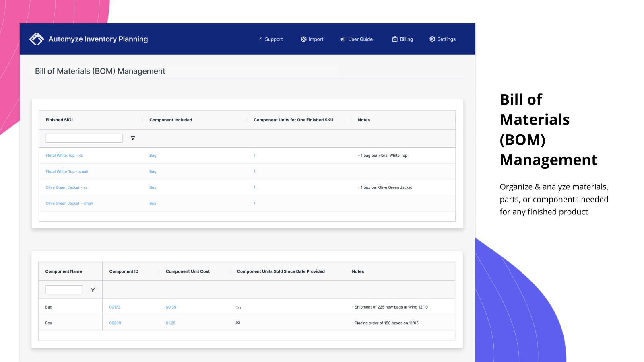Click the Automyze diamond logo
644x362 pixels.
[x=37, y=39]
